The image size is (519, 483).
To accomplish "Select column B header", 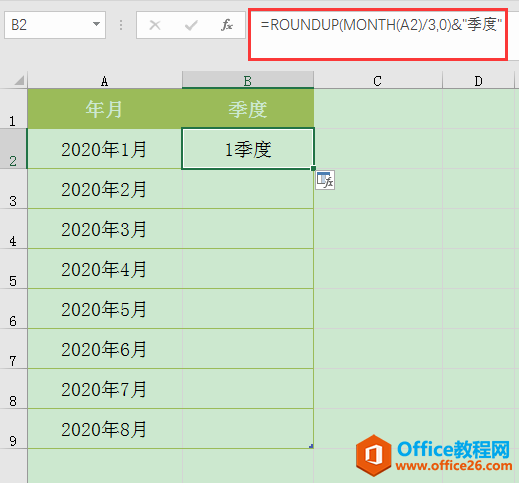I will [248, 80].
